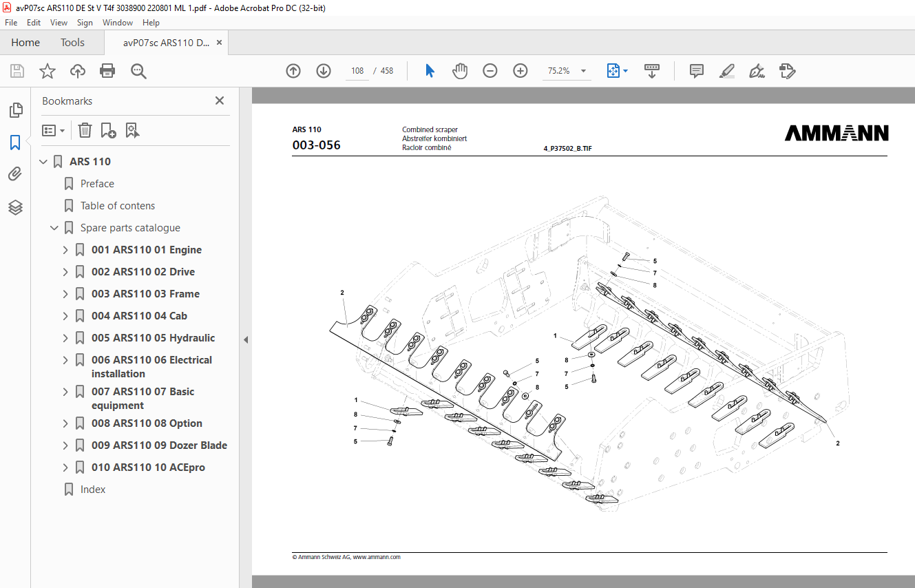Viewport: 915px width, 588px height.
Task: Open the Help menu
Action: point(151,23)
